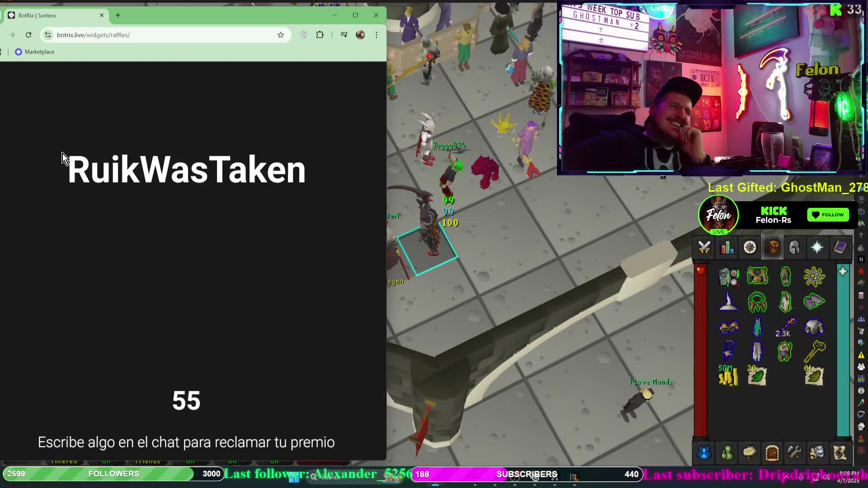Viewport: 868px width, 488px height.
Task: Click the herb stack labeled 28
Action: tap(757, 375)
